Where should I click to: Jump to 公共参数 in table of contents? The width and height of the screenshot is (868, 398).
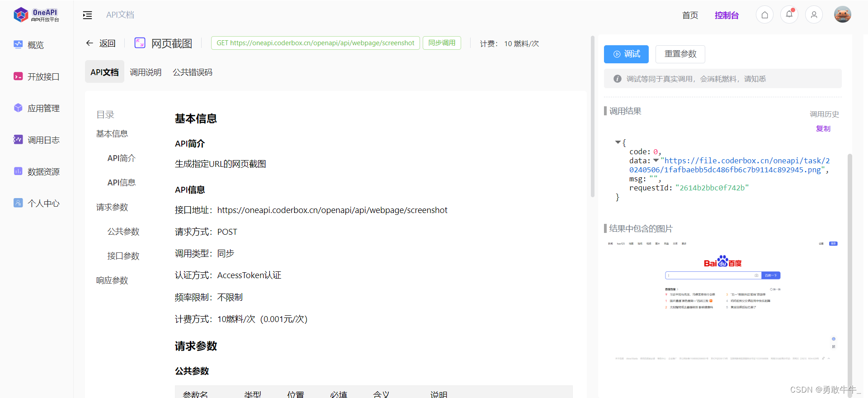click(123, 232)
